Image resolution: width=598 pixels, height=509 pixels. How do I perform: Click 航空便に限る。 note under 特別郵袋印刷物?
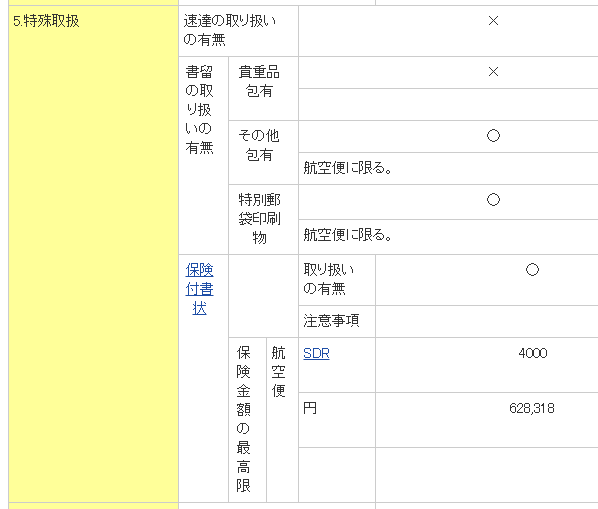347,235
